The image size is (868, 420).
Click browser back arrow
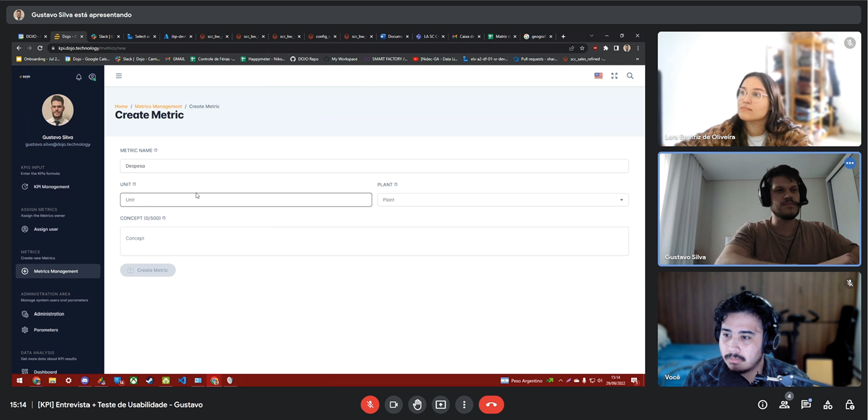[x=19, y=48]
